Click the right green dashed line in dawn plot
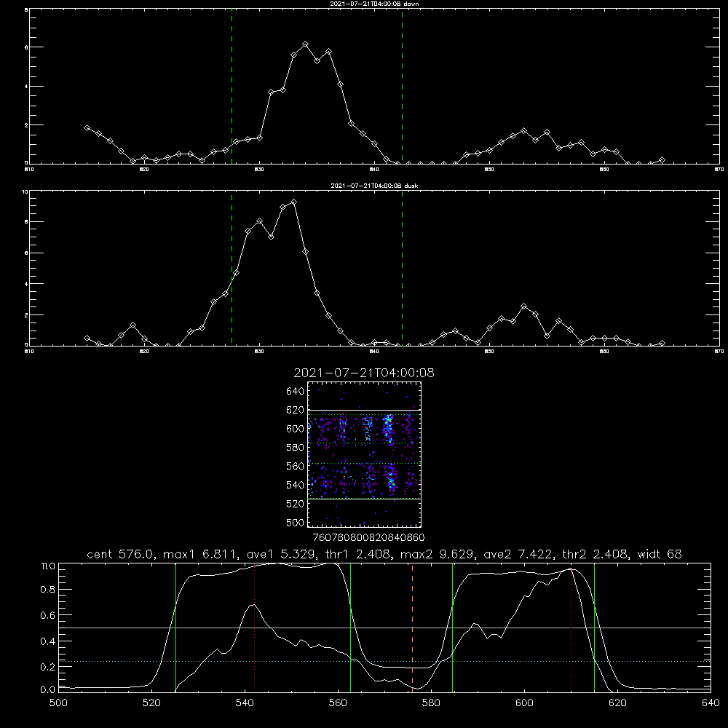 402,87
